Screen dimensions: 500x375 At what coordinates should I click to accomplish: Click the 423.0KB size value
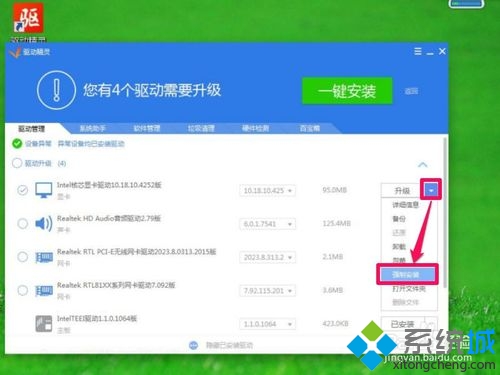335,323
